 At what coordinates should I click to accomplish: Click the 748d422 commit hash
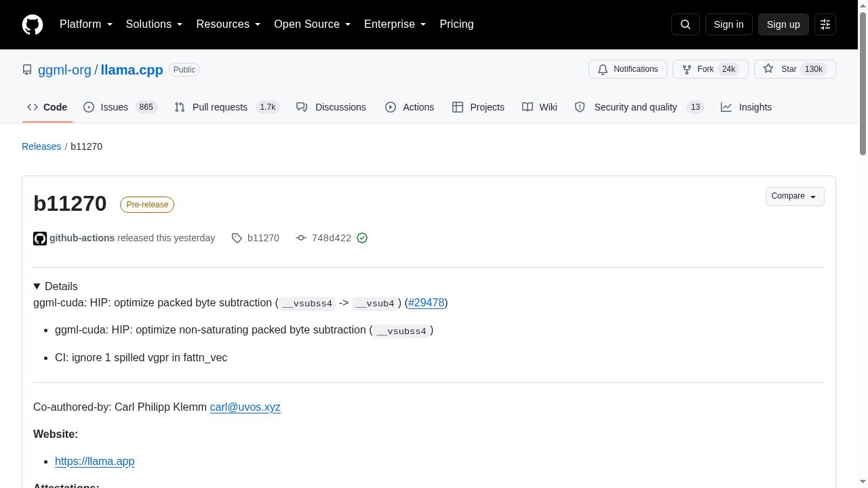(x=332, y=238)
